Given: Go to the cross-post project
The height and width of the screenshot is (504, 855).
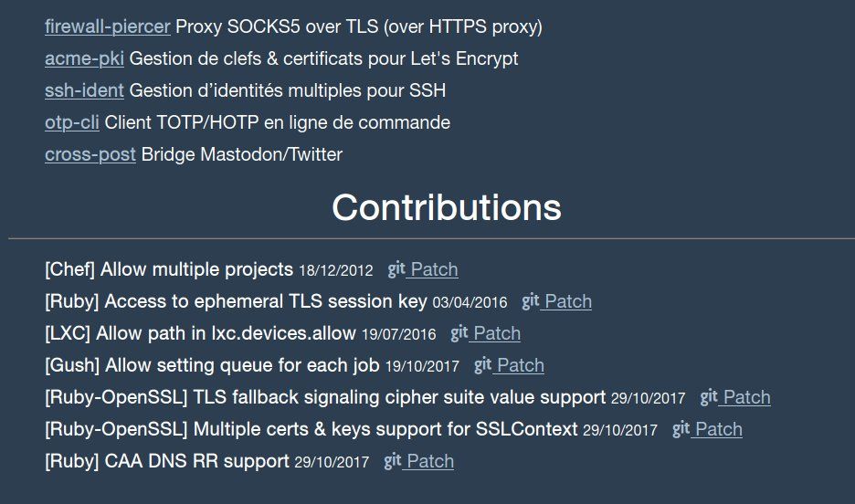Looking at the screenshot, I should [x=90, y=154].
